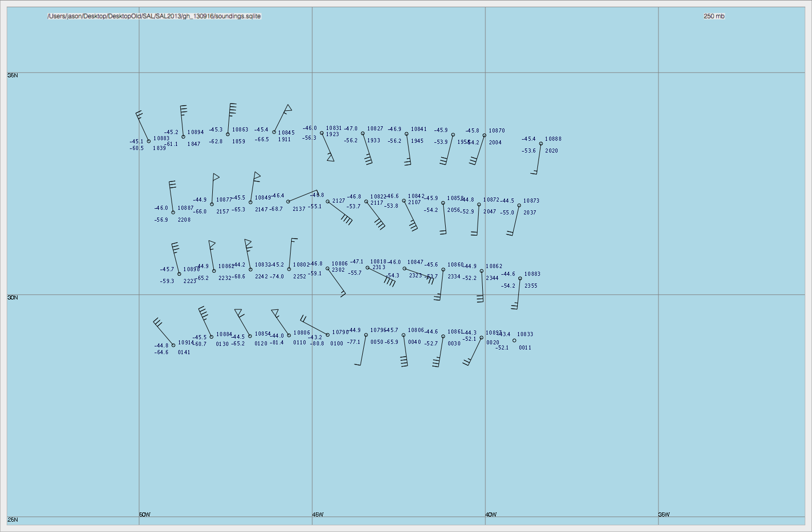Viewport: 812px width, 532px height.
Task: Click the station circle left of 10833
Action: coord(514,340)
